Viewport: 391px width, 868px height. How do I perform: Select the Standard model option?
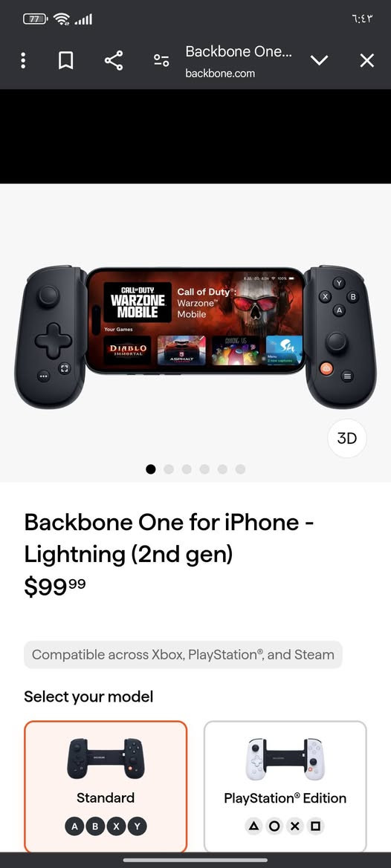tap(106, 786)
